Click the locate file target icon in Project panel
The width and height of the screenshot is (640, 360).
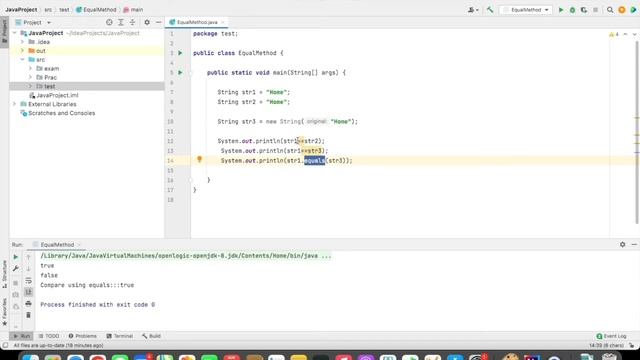pyautogui.click(x=109, y=22)
